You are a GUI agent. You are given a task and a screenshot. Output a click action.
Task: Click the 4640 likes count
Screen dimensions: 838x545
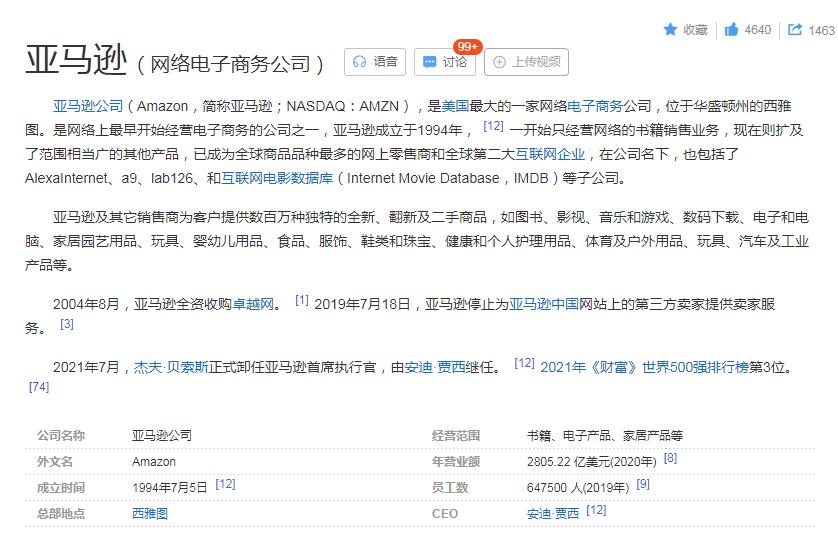758,29
